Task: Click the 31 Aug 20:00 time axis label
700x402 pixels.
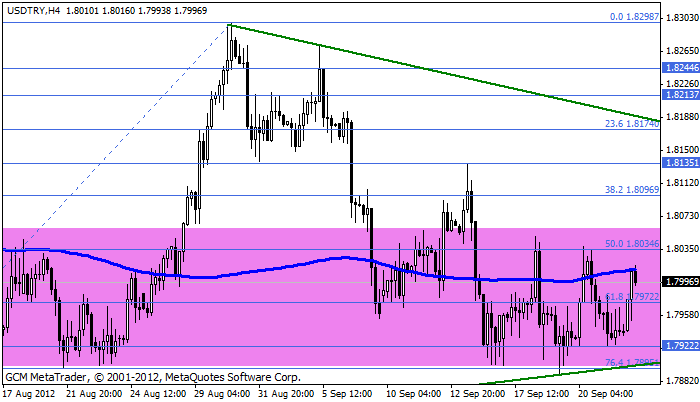Action: click(286, 394)
